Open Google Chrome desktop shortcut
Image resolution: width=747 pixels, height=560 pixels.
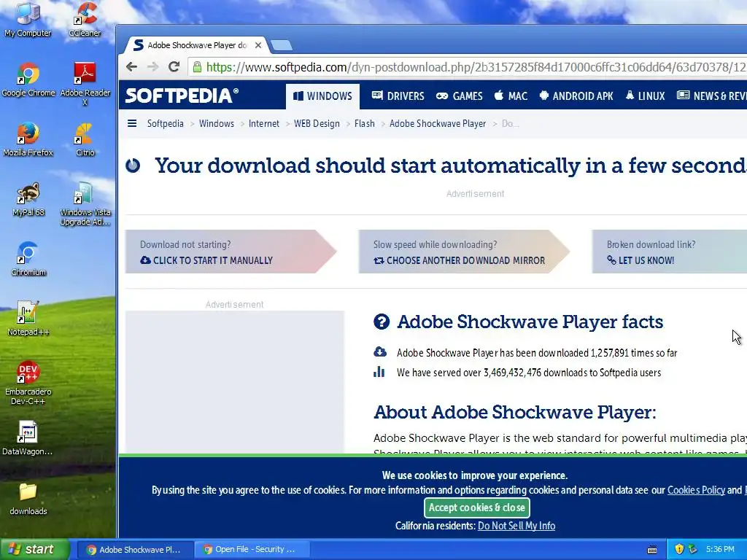click(28, 79)
